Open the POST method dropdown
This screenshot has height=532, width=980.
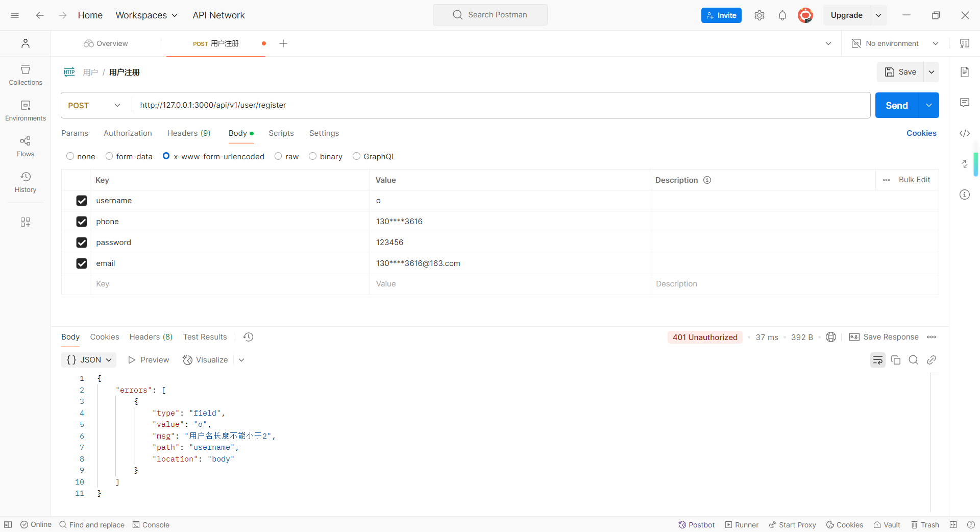95,105
